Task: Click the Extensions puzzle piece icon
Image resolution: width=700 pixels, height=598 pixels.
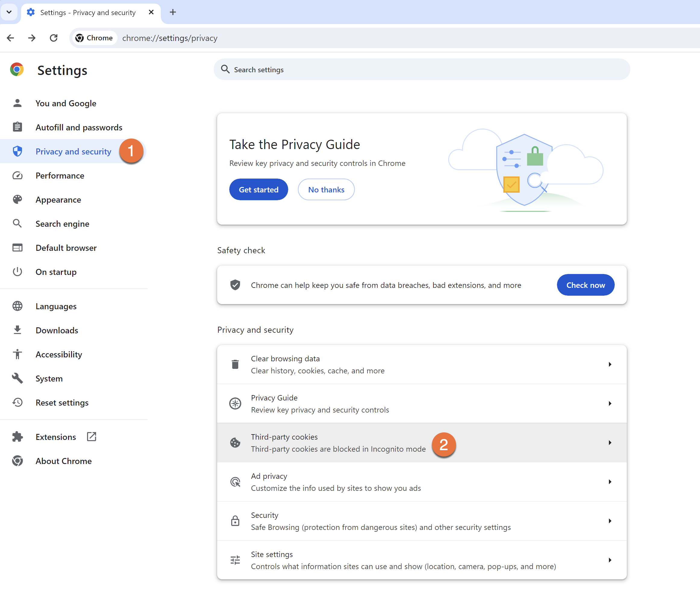Action: tap(17, 437)
